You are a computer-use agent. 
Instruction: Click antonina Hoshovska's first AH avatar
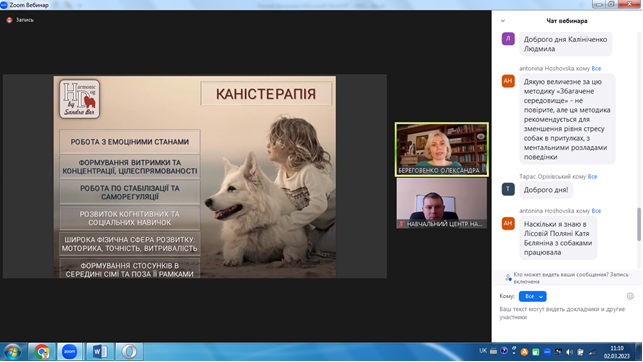[x=508, y=81]
